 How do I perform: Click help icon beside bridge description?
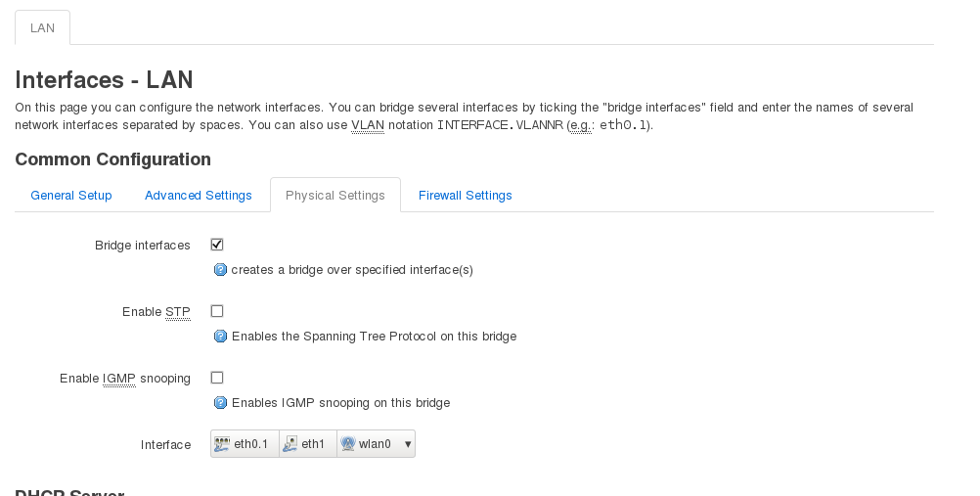pos(220,270)
